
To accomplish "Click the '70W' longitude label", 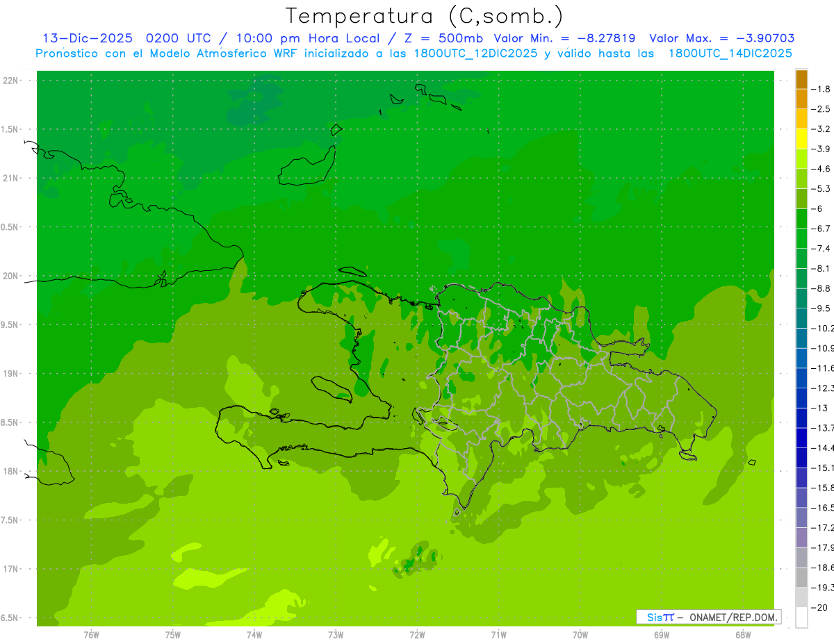I will pos(580,635).
